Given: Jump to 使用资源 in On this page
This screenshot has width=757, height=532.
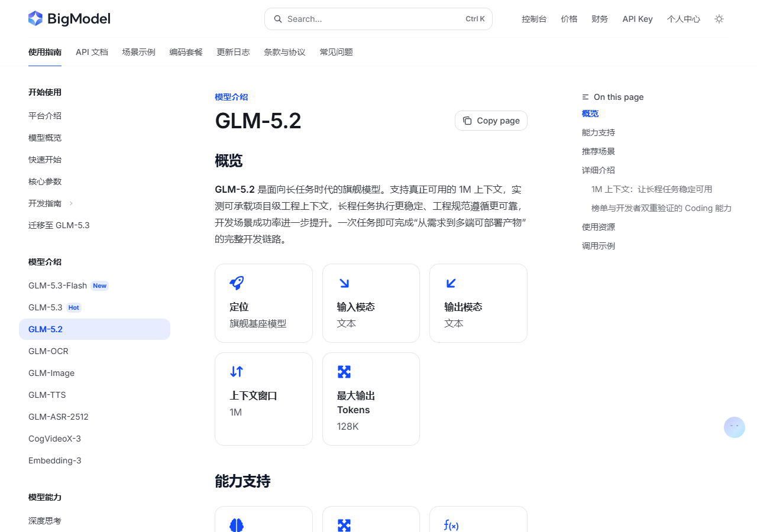Looking at the screenshot, I should (x=599, y=227).
